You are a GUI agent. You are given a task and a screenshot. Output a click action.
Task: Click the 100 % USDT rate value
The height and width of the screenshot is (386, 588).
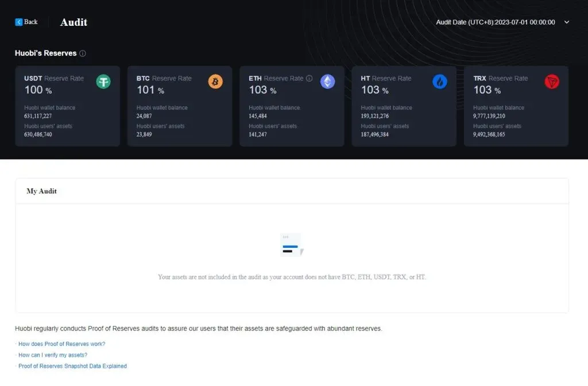(x=38, y=90)
